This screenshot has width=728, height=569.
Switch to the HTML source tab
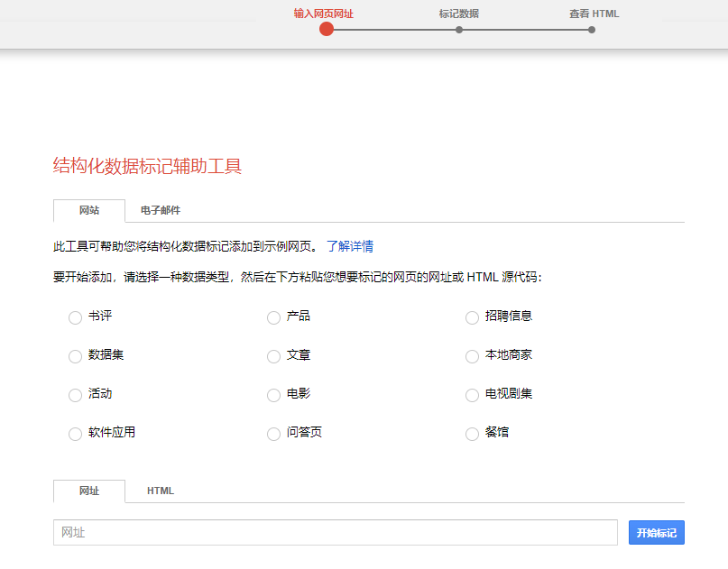coord(161,491)
